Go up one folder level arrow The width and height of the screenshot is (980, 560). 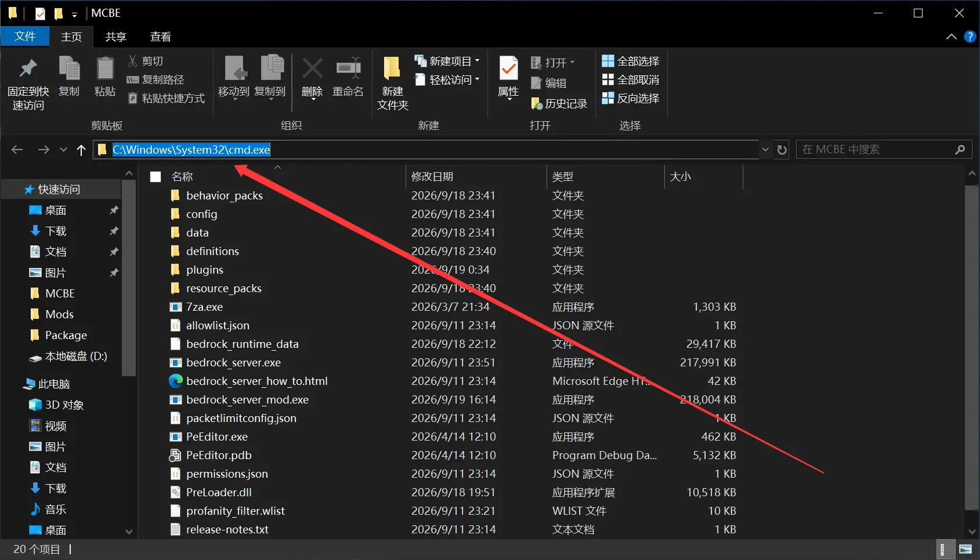81,150
